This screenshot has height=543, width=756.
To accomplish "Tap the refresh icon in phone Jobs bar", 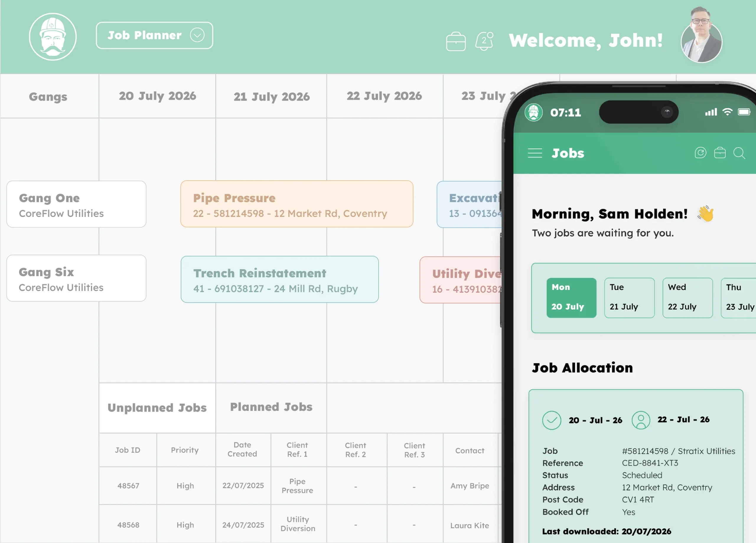I will coord(700,153).
